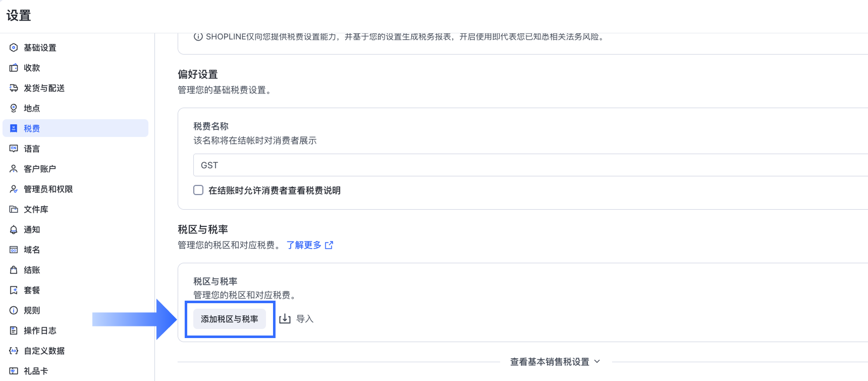Expand 查看基本销售税设置 section
This screenshot has height=381, width=868.
tap(555, 362)
